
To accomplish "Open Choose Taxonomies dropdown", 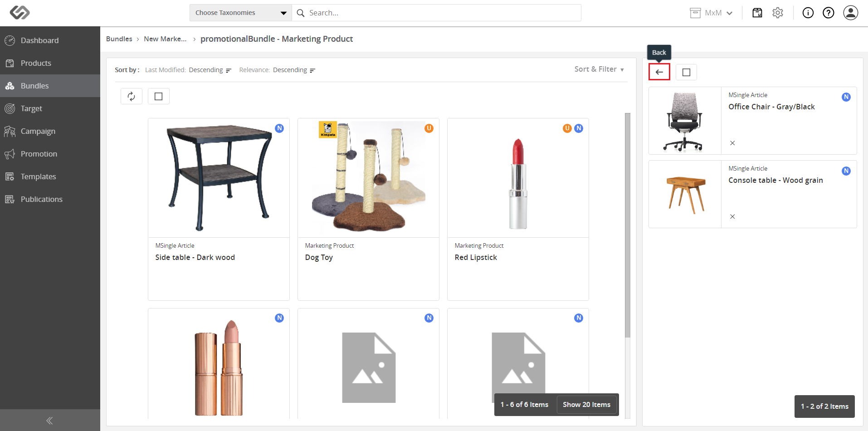I will point(240,13).
